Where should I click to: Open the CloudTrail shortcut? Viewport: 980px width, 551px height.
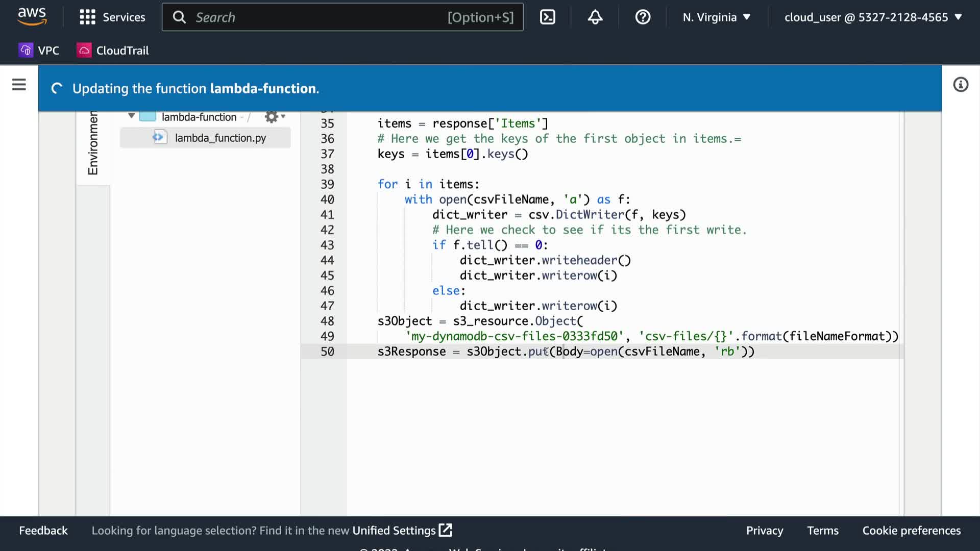(113, 51)
